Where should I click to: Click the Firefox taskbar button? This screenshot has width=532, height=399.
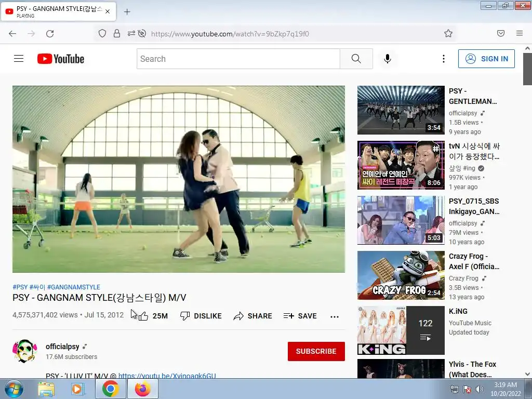[143, 389]
